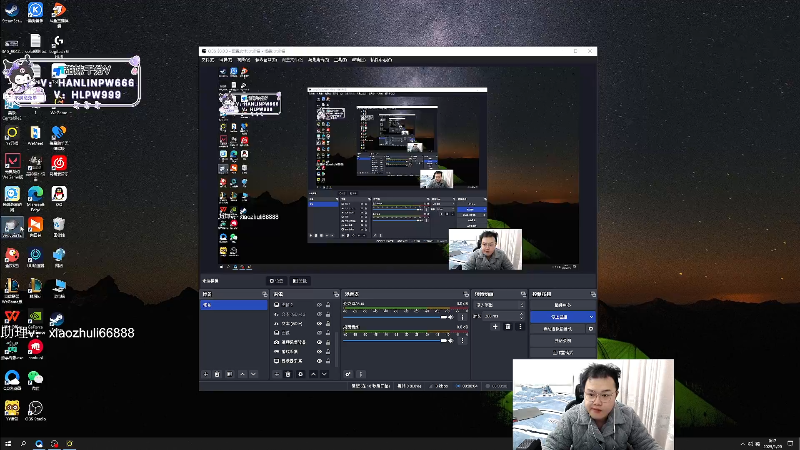The height and width of the screenshot is (450, 800).
Task: Expand the arrow beside the blue recording button
Action: pos(591,317)
